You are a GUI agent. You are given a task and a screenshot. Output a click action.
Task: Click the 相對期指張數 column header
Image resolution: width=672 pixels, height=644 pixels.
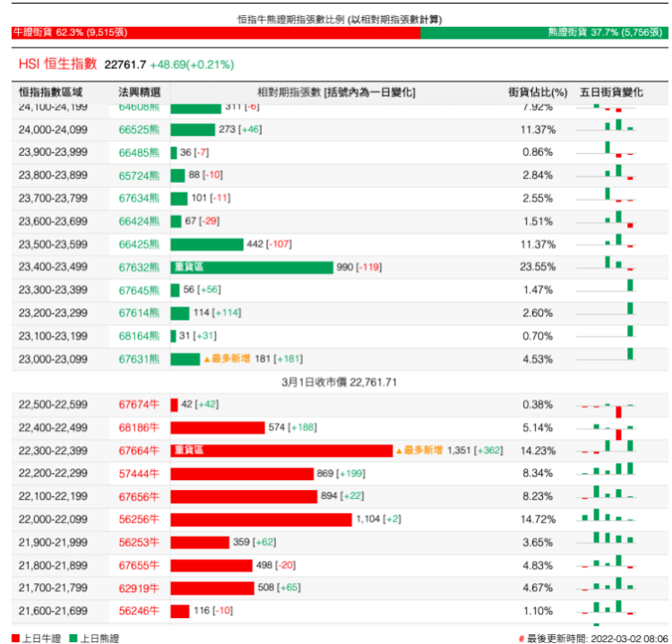(x=336, y=92)
